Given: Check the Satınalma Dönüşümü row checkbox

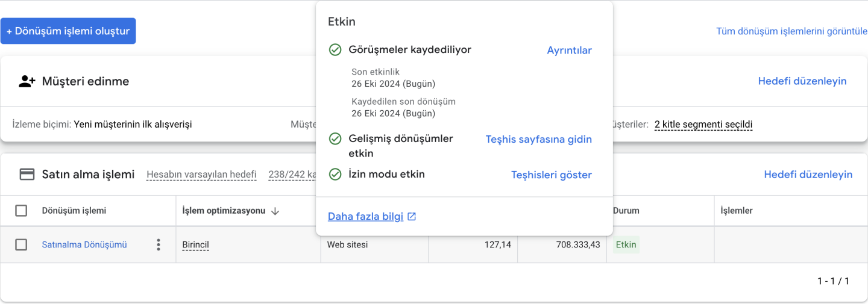Looking at the screenshot, I should [x=21, y=244].
